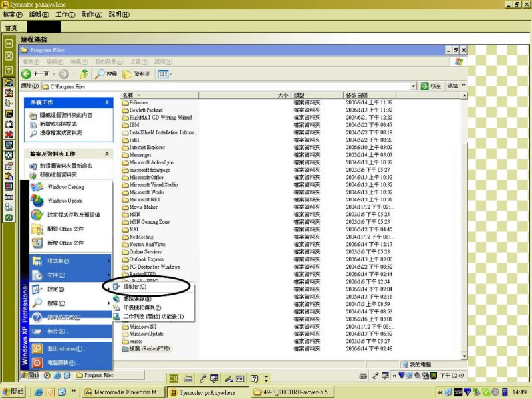Open the Views dropdown in Explorer toolbar
This screenshot has width=532, height=399.
(x=164, y=74)
